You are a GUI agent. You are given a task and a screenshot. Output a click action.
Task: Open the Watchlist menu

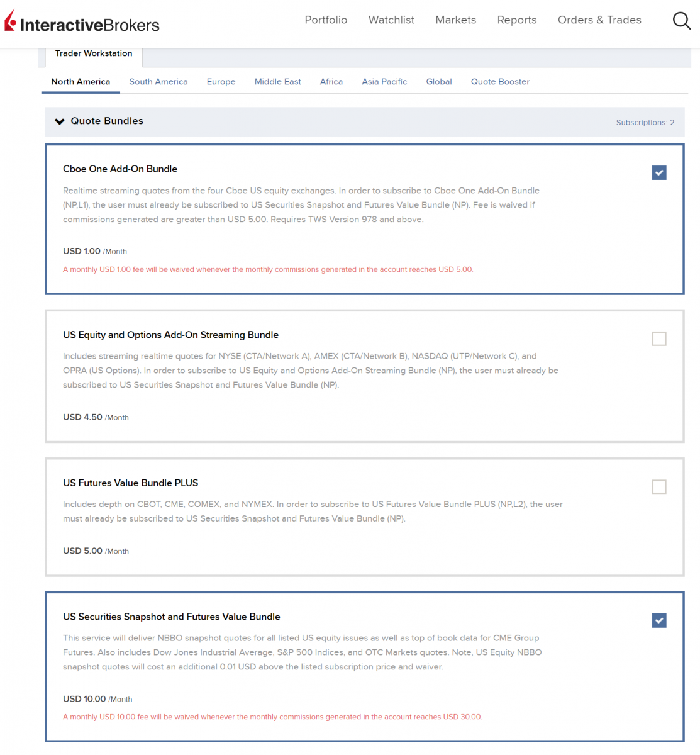pyautogui.click(x=391, y=20)
